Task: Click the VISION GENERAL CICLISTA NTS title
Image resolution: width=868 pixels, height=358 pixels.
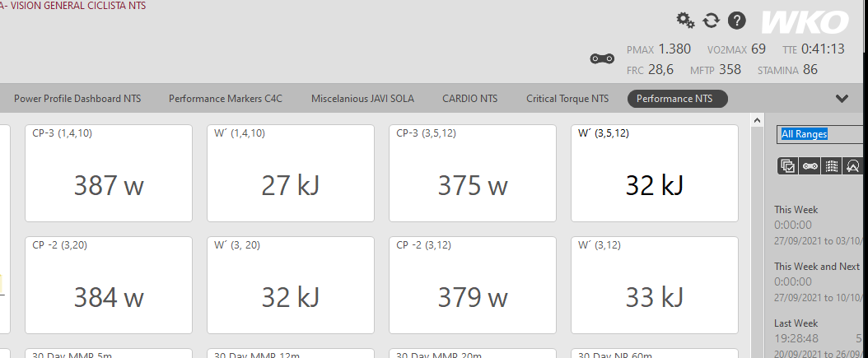Action: [77, 6]
